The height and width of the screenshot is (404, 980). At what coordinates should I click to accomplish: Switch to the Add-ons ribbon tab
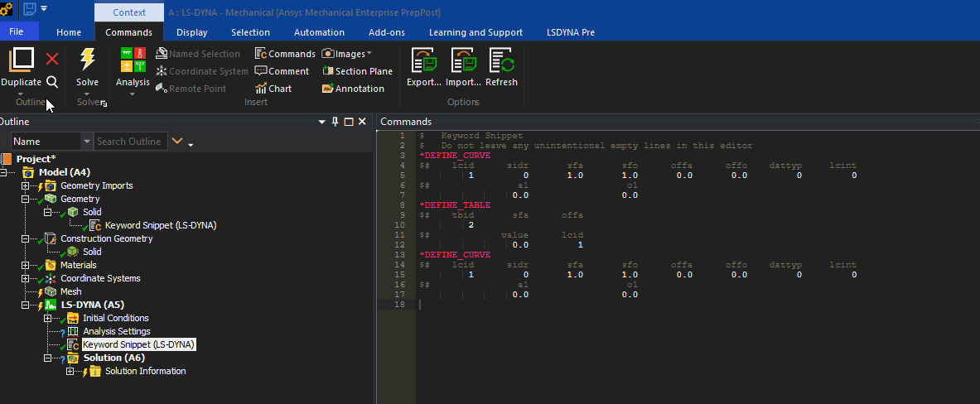tap(386, 32)
